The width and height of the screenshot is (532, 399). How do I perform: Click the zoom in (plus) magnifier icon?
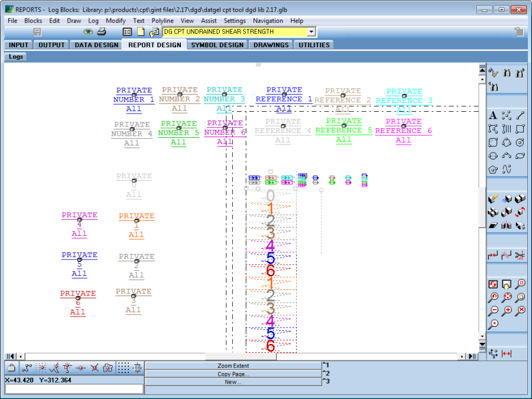[507, 310]
